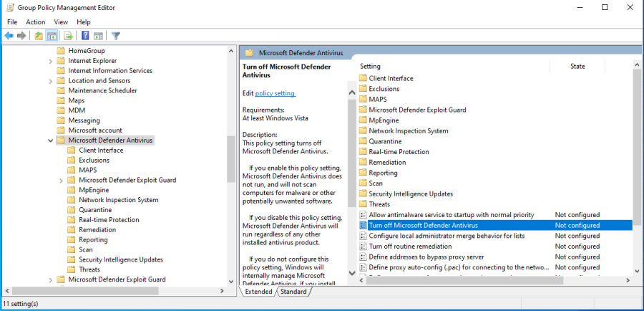Click the Export List toolbar icon
The image size is (644, 311).
tap(69, 36)
